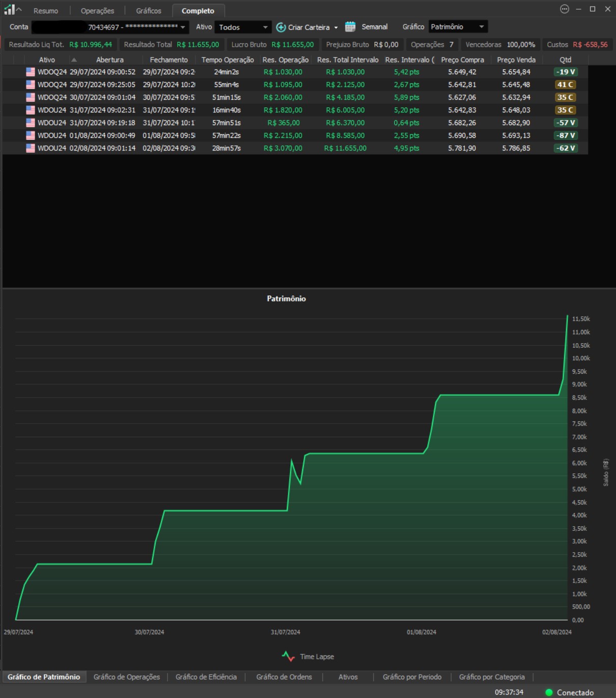616x698 pixels.
Task: Click the Semanal period button
Action: (x=374, y=27)
